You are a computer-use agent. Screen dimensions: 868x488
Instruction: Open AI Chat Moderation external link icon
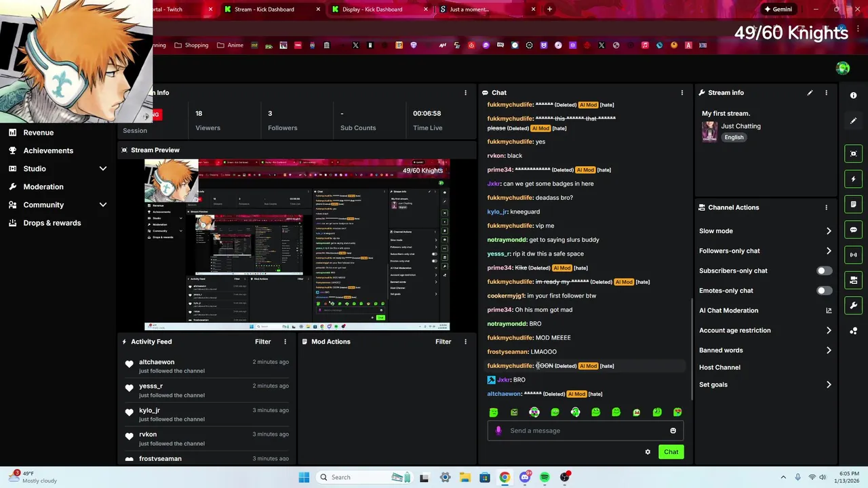point(829,310)
